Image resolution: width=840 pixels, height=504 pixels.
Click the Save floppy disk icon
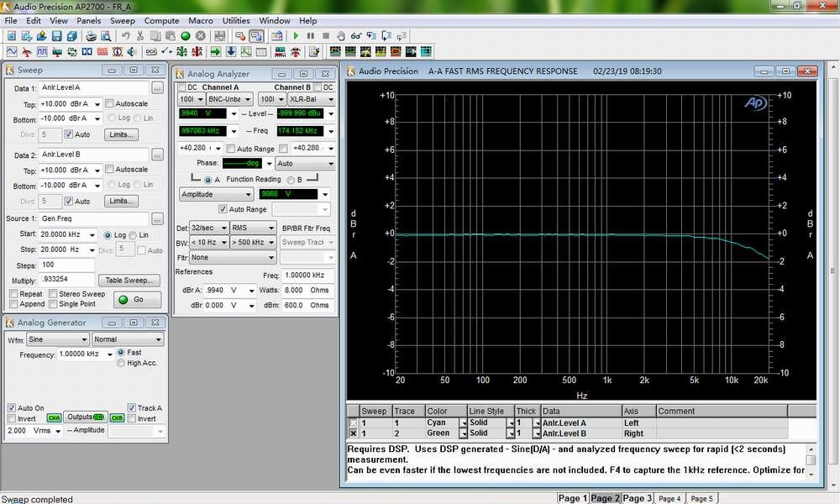coord(57,36)
